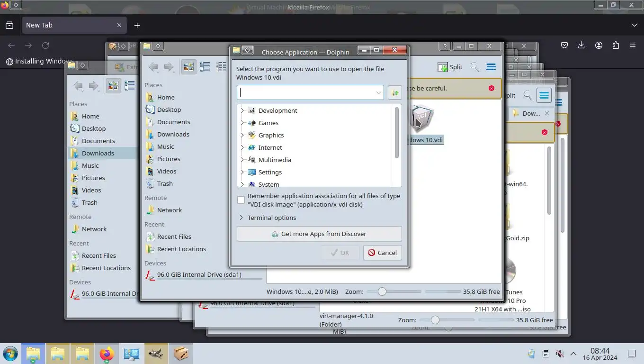Switch to Details view in Dolphin behind dialog
This screenshot has width=644, height=364.
click(x=221, y=67)
